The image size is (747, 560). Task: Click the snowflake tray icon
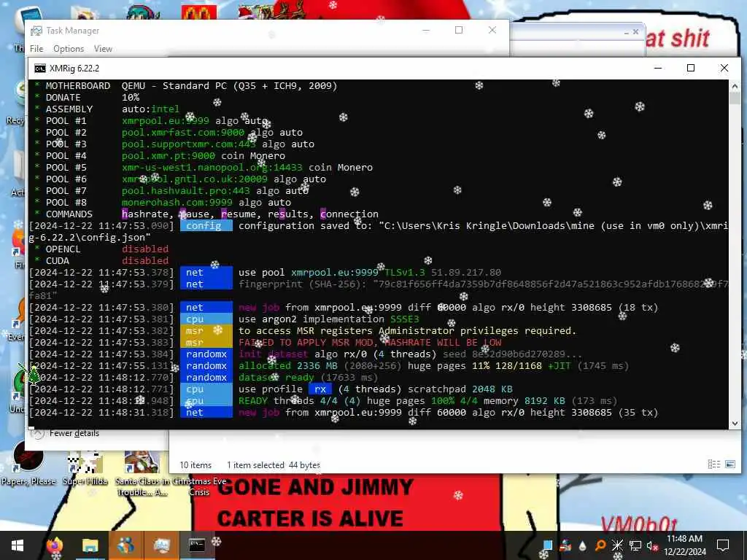617,545
